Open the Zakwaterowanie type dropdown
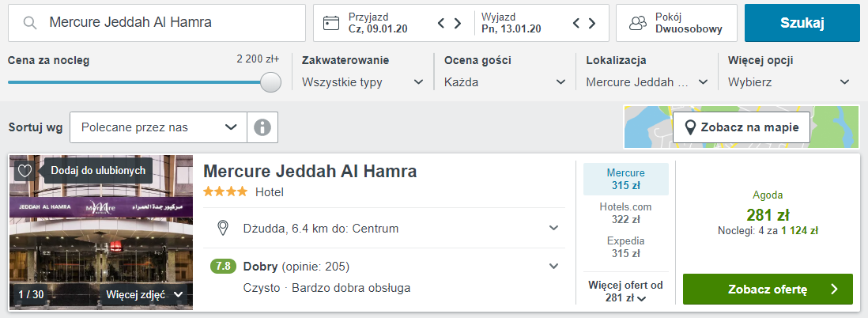868x318 pixels. [x=362, y=82]
